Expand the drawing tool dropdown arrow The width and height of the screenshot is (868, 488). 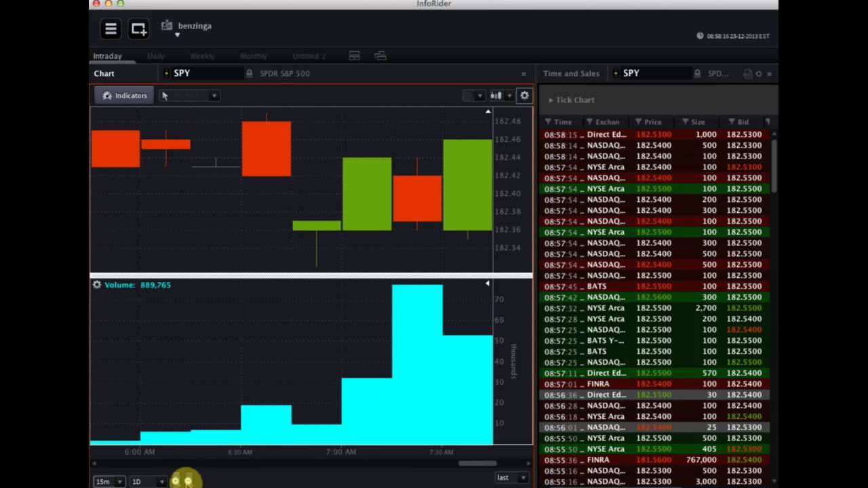pyautogui.click(x=214, y=96)
